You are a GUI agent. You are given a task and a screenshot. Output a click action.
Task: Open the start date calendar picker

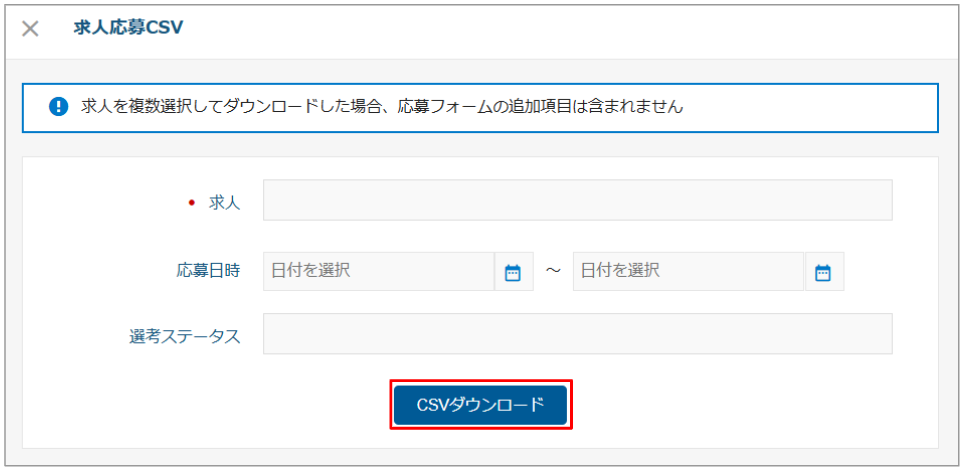tap(513, 272)
